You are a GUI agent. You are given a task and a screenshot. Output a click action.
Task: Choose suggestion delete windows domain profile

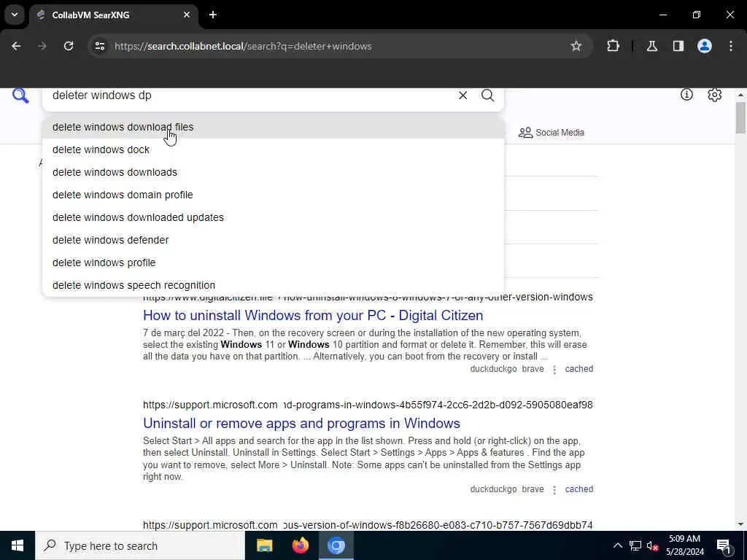(x=273, y=195)
